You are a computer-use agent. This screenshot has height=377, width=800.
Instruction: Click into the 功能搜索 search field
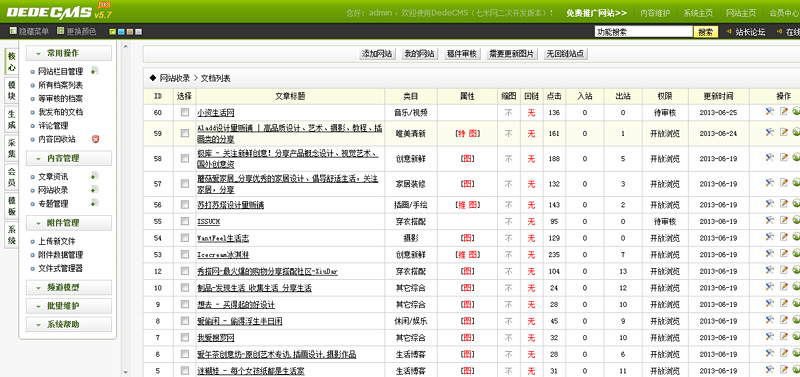click(644, 32)
